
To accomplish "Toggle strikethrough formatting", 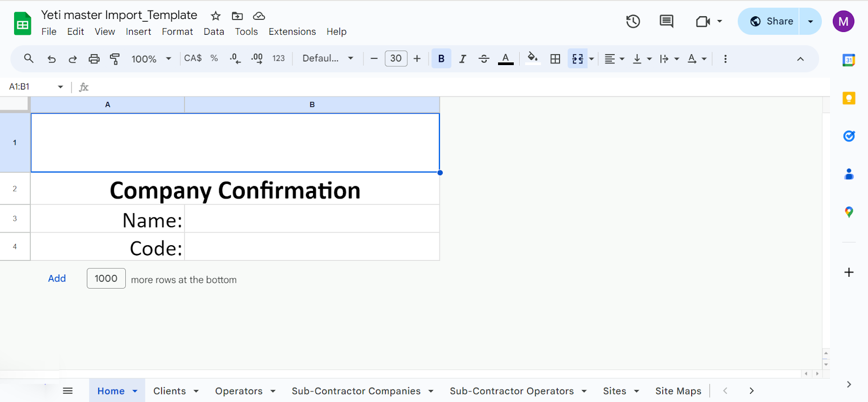I will (484, 59).
